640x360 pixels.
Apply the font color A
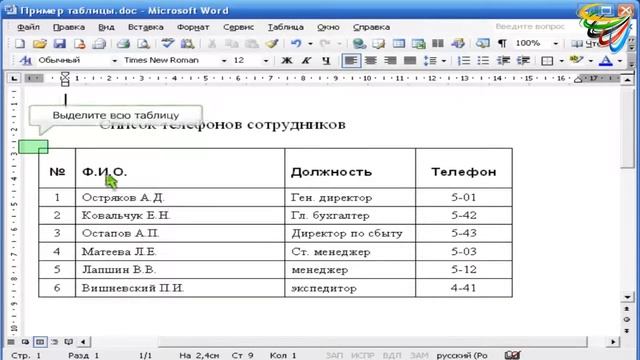tap(606, 60)
